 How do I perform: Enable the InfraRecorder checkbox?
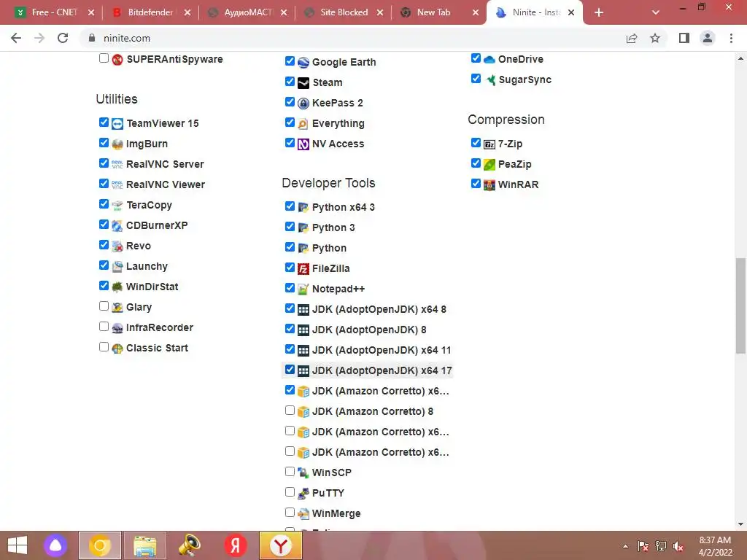104,327
